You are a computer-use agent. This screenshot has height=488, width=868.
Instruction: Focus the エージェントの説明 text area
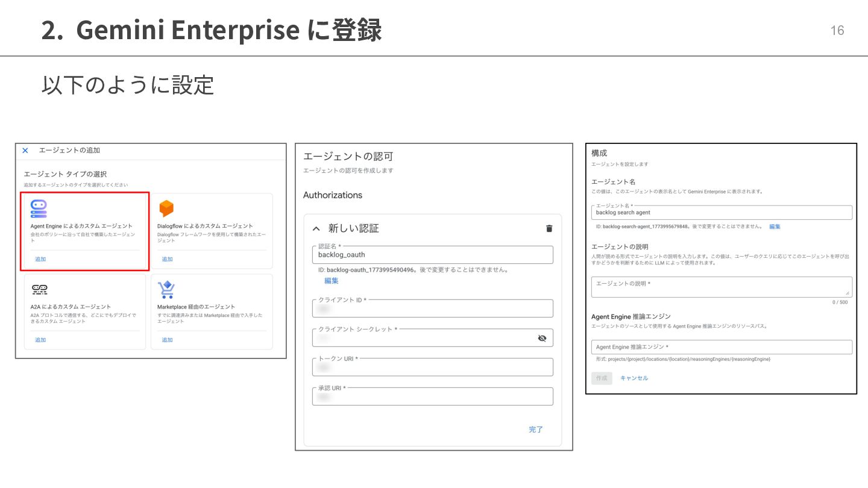(x=722, y=287)
